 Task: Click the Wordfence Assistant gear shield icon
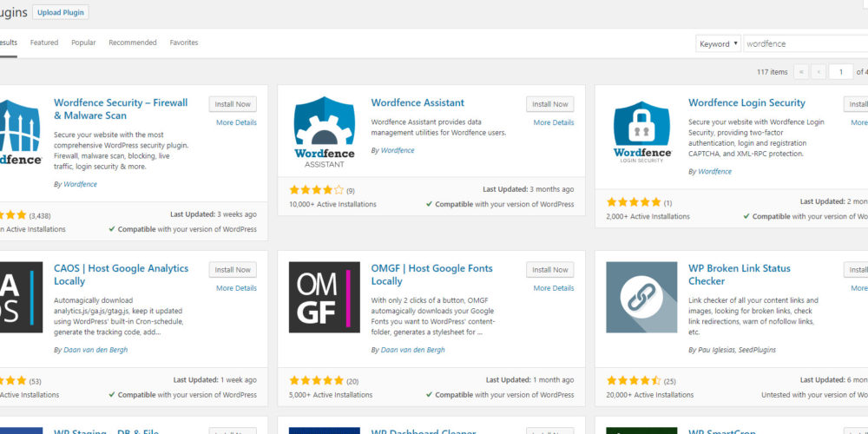click(324, 132)
